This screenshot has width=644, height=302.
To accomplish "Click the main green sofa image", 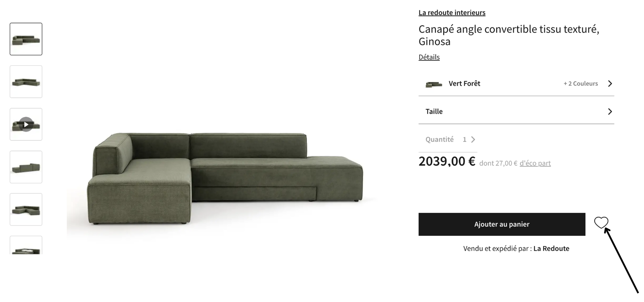I will pyautogui.click(x=225, y=178).
